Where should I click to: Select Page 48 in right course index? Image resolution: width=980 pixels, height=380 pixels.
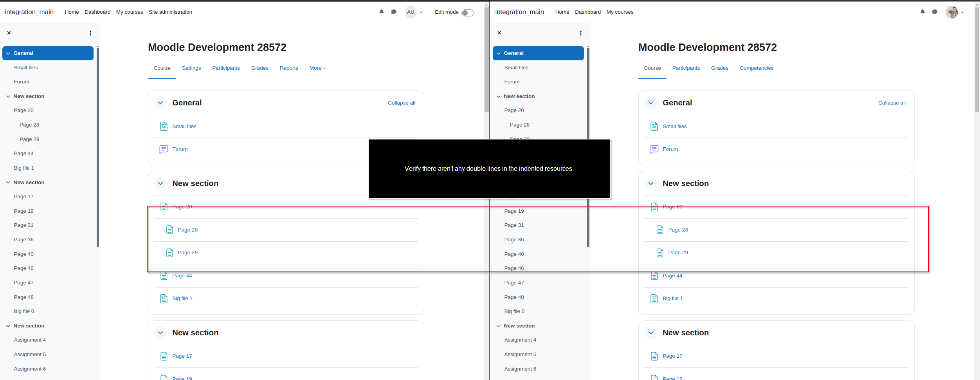[x=514, y=297]
